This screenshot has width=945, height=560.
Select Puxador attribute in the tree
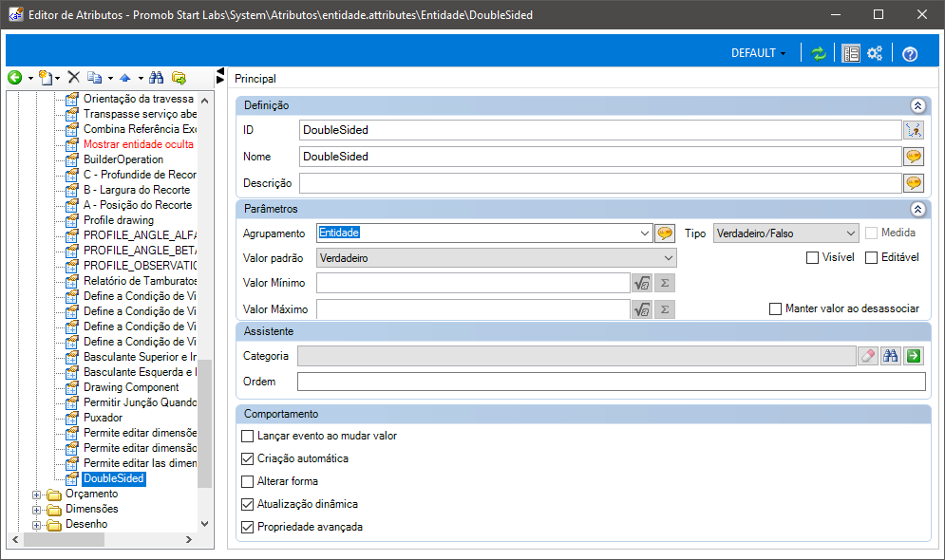[x=103, y=418]
